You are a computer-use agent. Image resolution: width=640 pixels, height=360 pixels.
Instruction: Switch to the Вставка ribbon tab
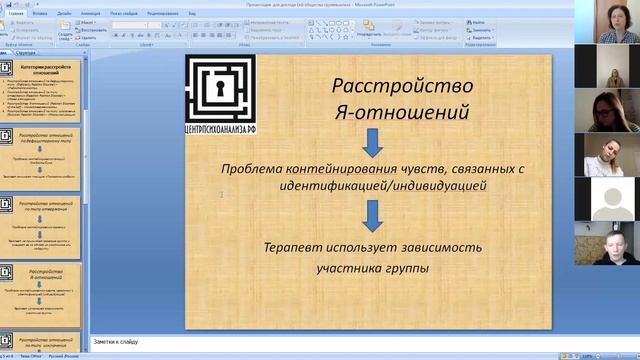40,13
